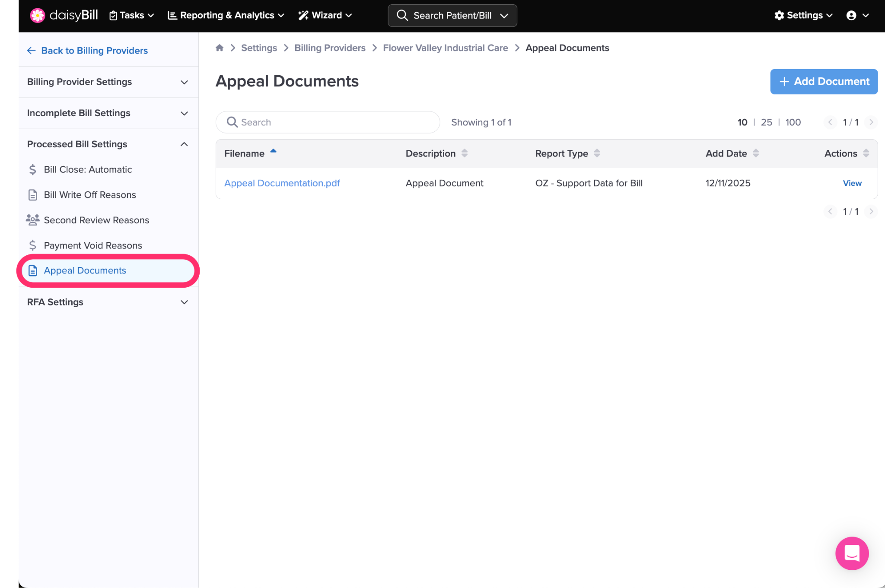
Task: Open Bill Close: Automatic setting
Action: pyautogui.click(x=88, y=169)
